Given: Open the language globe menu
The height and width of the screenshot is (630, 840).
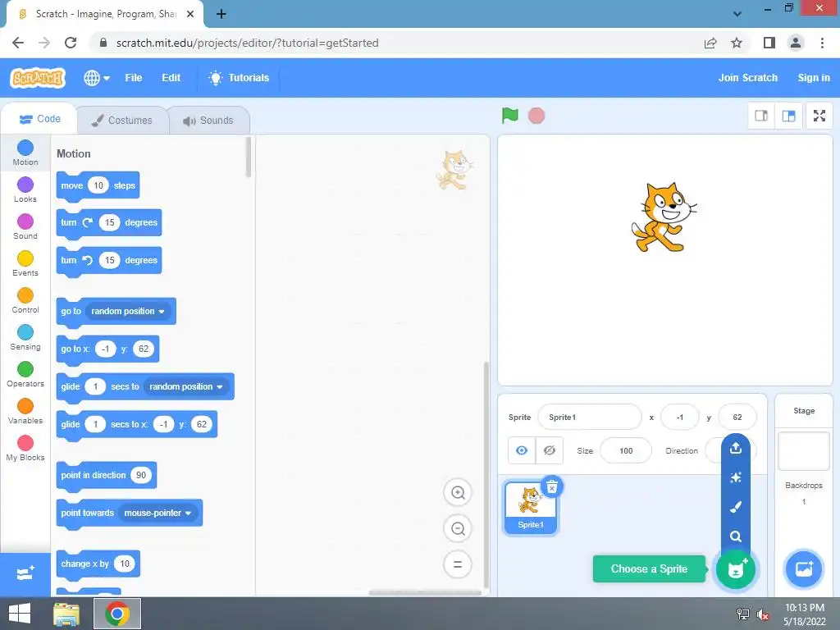Looking at the screenshot, I should pyautogui.click(x=97, y=78).
